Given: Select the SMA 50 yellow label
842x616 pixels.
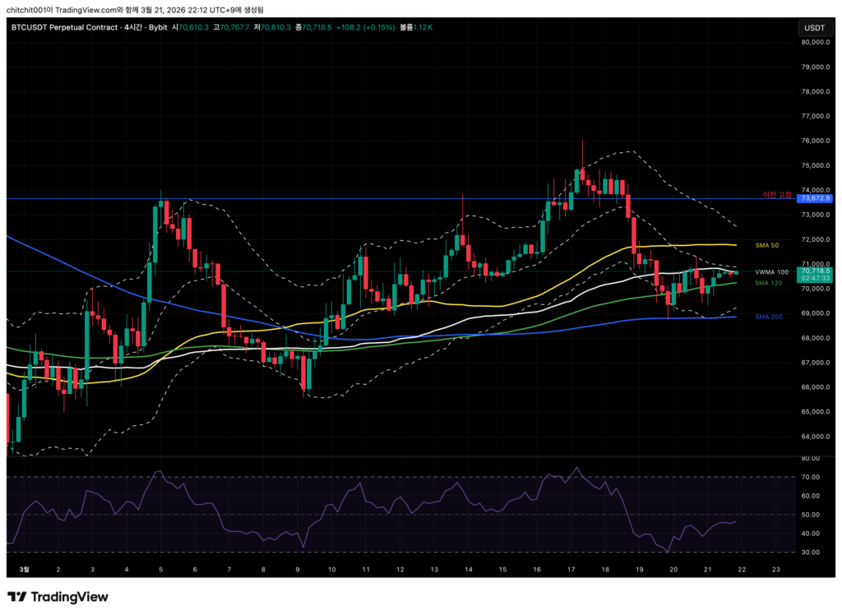Looking at the screenshot, I should tap(766, 245).
